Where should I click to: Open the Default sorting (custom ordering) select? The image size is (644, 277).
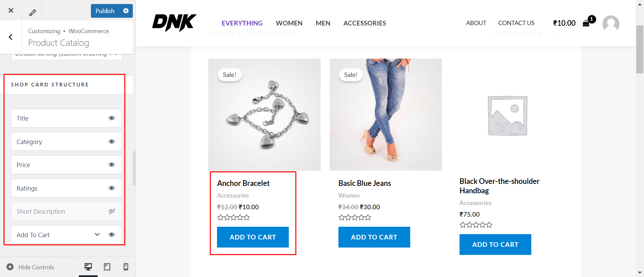point(66,54)
